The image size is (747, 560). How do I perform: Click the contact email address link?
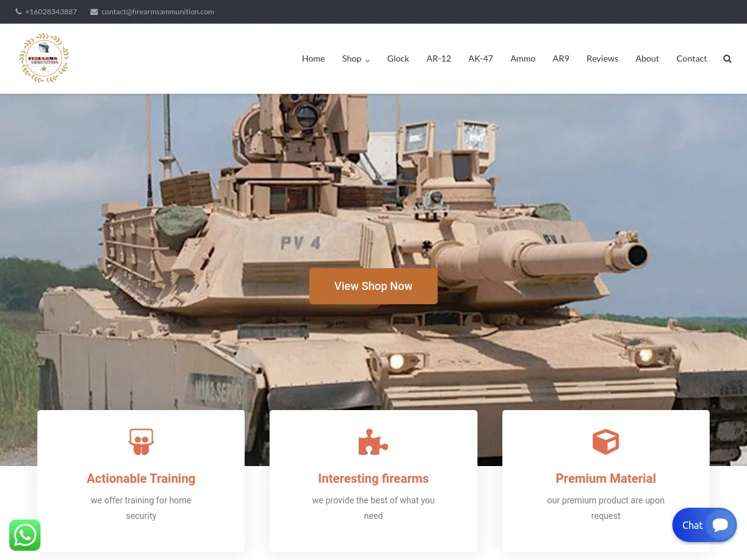click(x=157, y=12)
